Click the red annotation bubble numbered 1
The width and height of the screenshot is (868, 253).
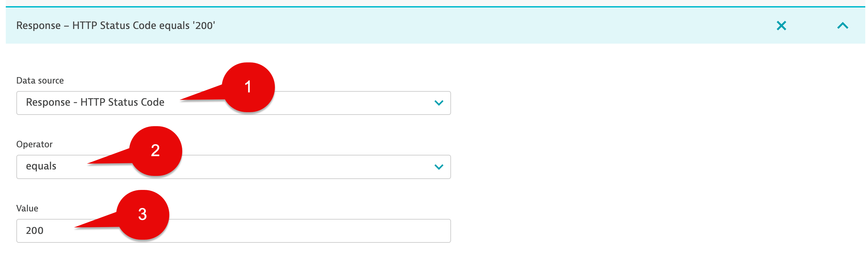click(x=248, y=87)
